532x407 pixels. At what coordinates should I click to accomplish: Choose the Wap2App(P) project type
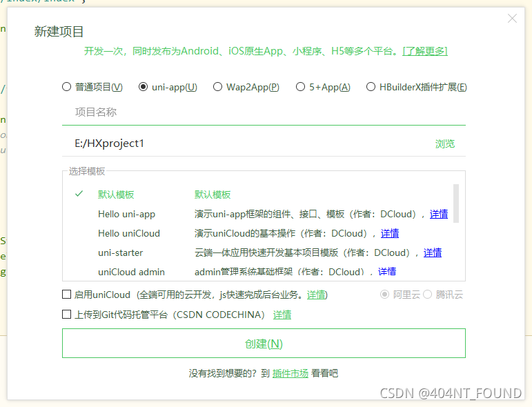click(x=217, y=87)
